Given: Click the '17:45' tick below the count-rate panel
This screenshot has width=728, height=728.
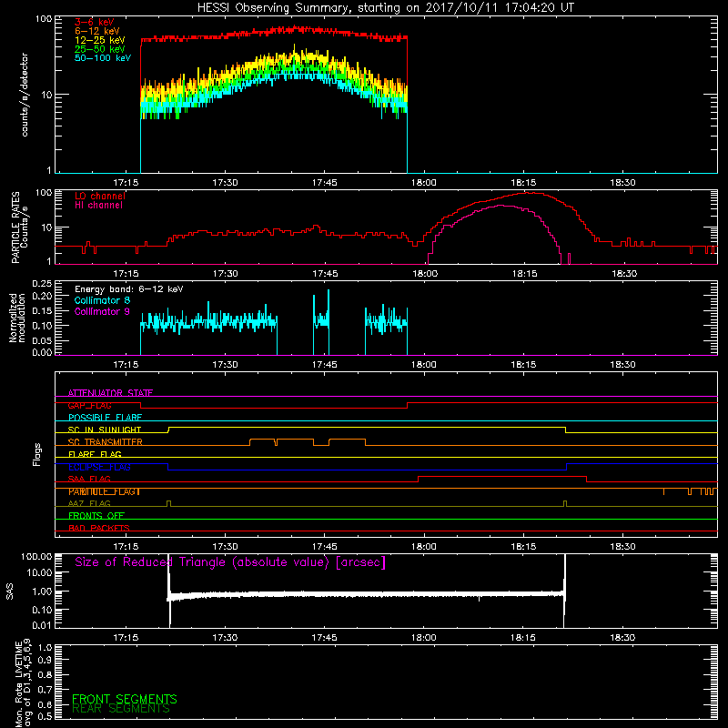Looking at the screenshot, I should coord(325,183).
